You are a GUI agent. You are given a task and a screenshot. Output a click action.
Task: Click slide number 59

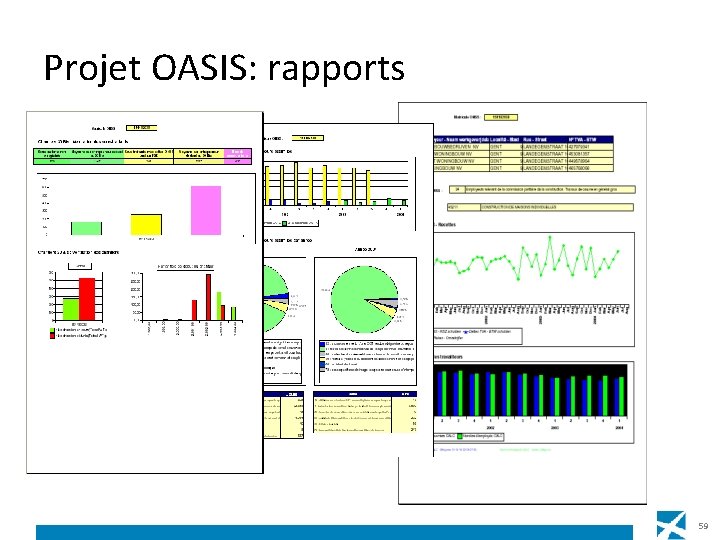click(703, 526)
